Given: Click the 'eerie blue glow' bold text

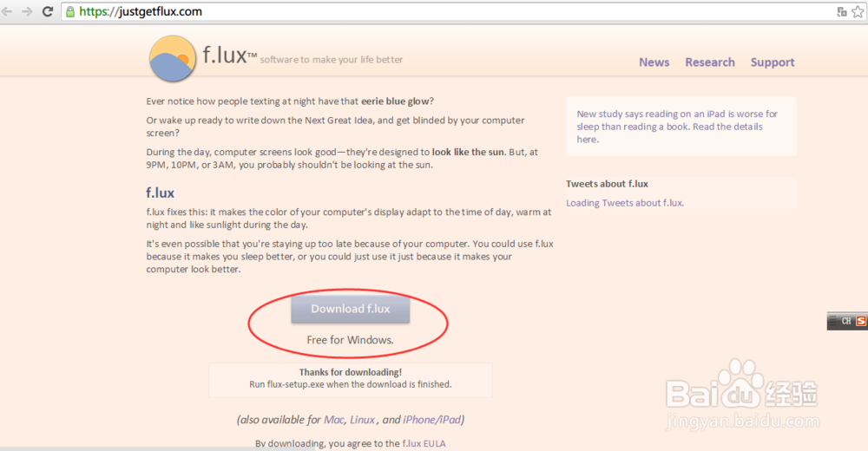Looking at the screenshot, I should pyautogui.click(x=395, y=101).
